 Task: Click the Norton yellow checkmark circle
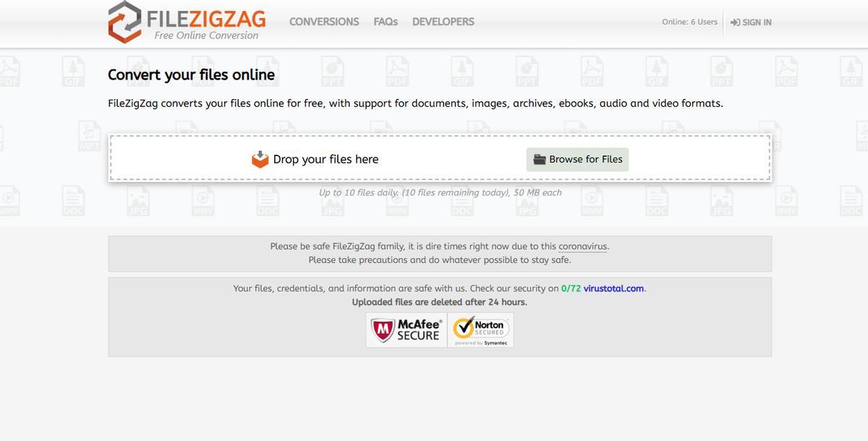pyautogui.click(x=463, y=328)
